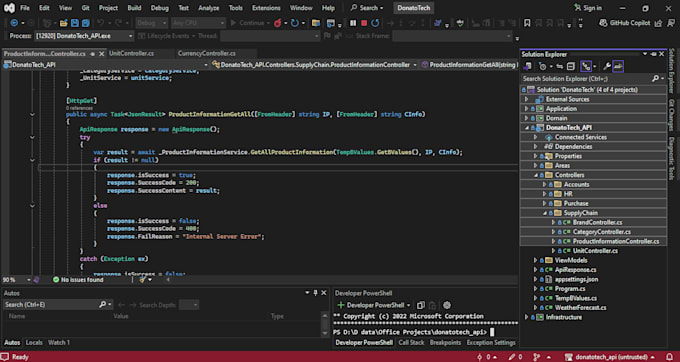Image resolution: width=680 pixels, height=362 pixels.
Task: Open Properties wrench in Solution Explorer
Action: (x=607, y=66)
